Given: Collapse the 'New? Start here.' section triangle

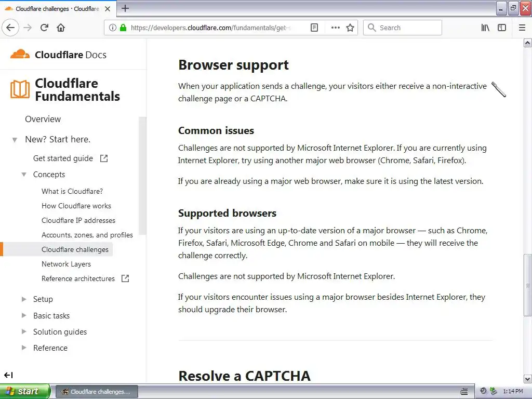Looking at the screenshot, I should coord(15,139).
